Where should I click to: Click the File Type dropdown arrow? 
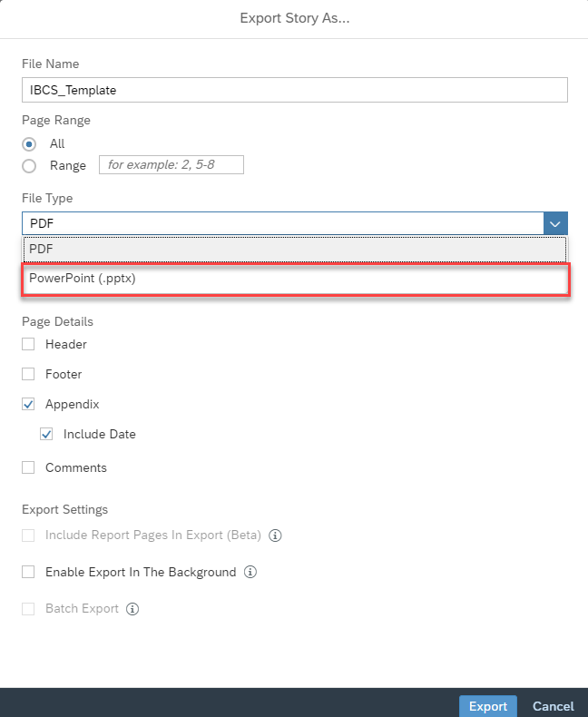point(554,223)
